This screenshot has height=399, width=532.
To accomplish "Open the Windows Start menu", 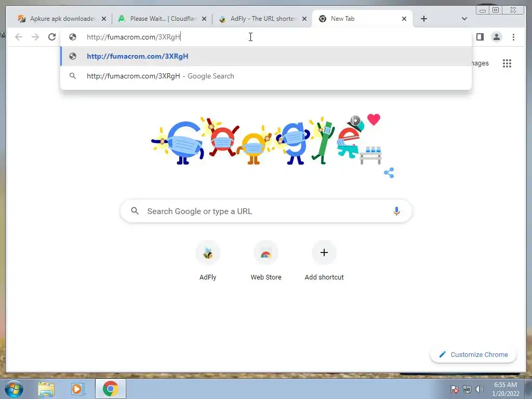I will pyautogui.click(x=14, y=389).
